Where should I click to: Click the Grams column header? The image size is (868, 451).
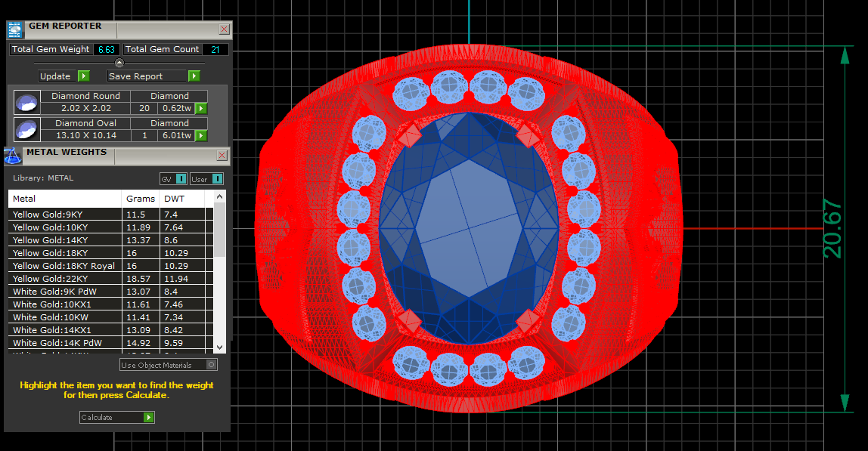click(x=141, y=199)
